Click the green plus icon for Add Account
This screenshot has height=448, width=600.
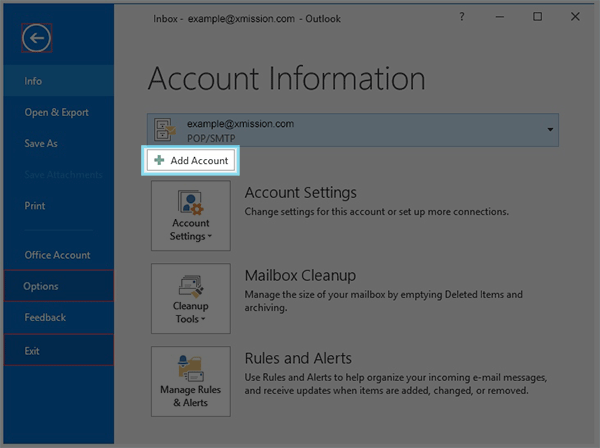[159, 160]
